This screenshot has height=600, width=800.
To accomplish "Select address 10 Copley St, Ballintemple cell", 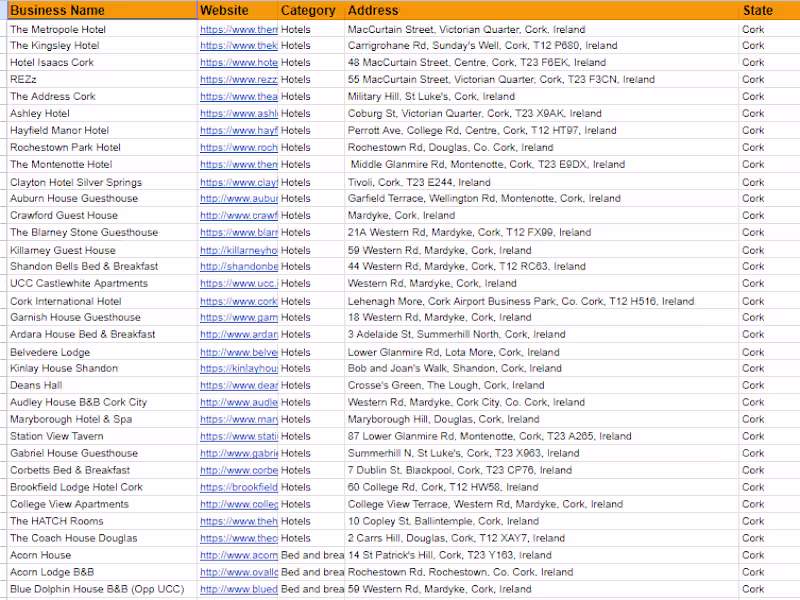I will [542, 521].
